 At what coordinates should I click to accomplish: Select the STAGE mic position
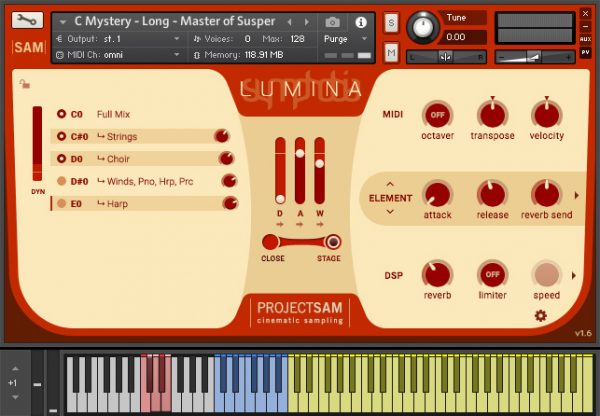tap(333, 242)
